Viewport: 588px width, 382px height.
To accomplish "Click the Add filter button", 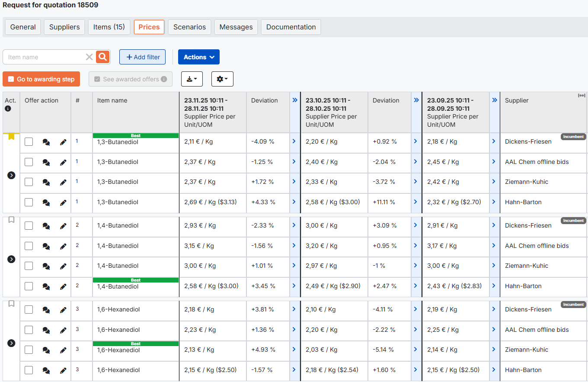I will (142, 57).
